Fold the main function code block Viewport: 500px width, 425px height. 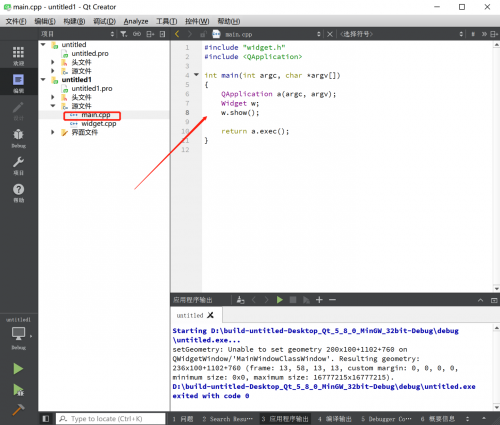click(x=196, y=75)
